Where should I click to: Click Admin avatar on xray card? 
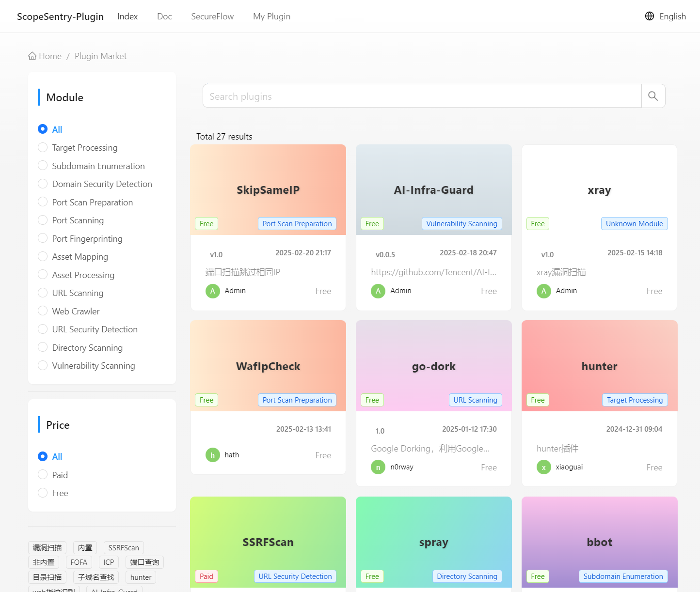(x=544, y=291)
